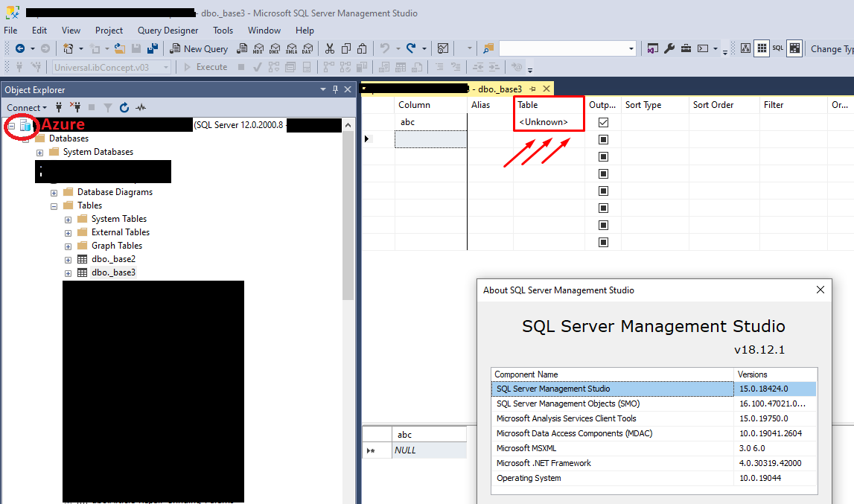
Task: Open the Tools menu
Action: tap(223, 31)
